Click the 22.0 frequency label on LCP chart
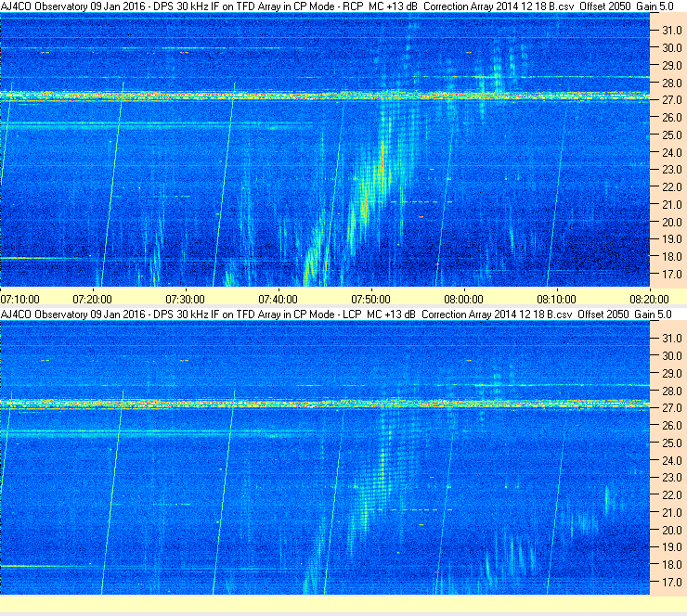Image resolution: width=687 pixels, height=616 pixels. coord(672,495)
